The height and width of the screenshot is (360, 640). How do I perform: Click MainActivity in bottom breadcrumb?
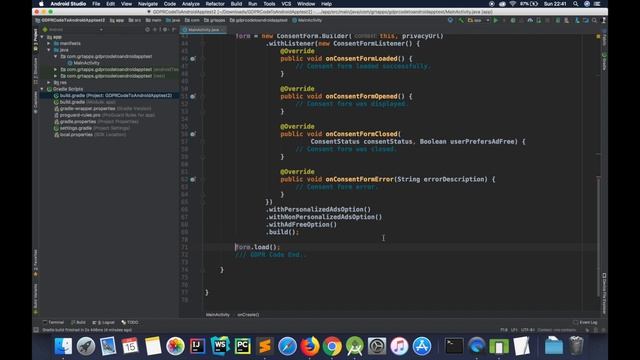218,315
